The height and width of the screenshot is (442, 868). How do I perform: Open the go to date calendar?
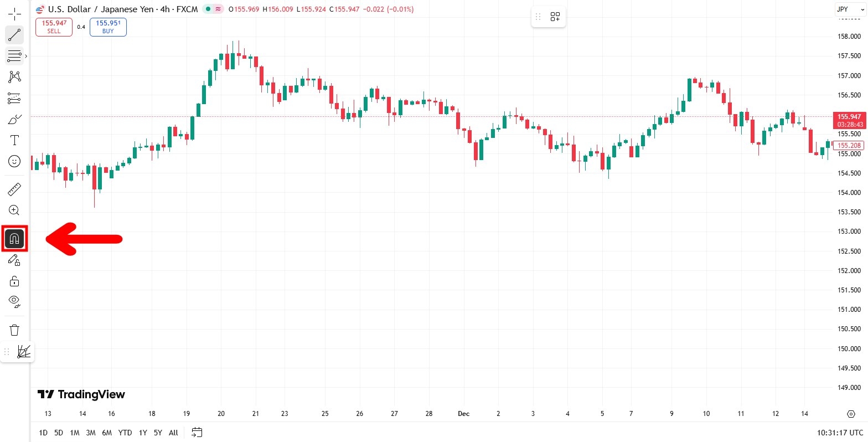(197, 433)
